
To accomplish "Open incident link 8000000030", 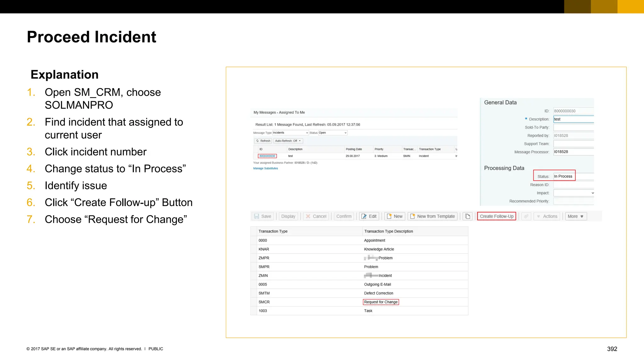I will [x=267, y=156].
